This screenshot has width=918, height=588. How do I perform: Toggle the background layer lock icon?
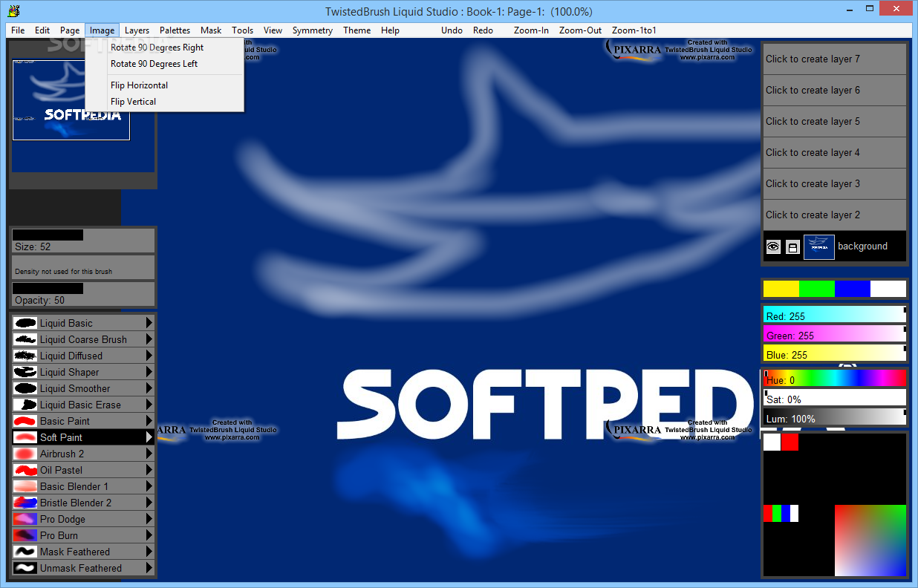coord(792,247)
